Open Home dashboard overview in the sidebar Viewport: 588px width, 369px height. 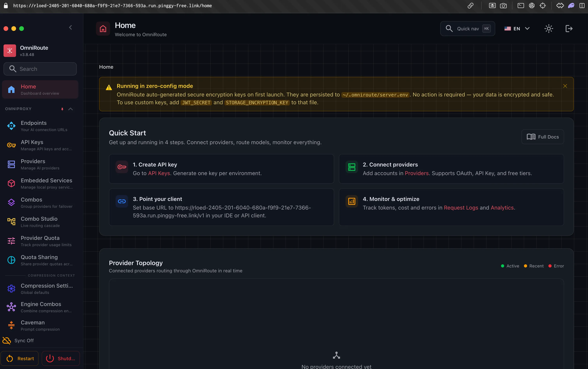tap(40, 89)
